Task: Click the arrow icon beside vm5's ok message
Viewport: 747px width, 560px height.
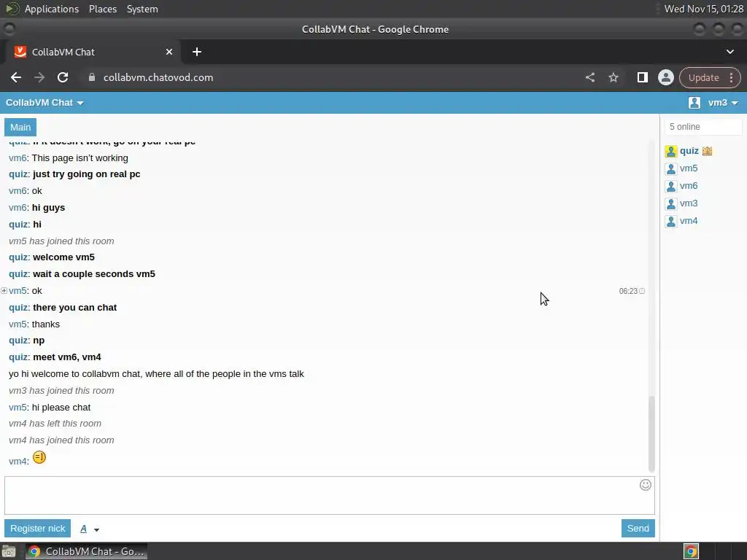Action: [4, 290]
